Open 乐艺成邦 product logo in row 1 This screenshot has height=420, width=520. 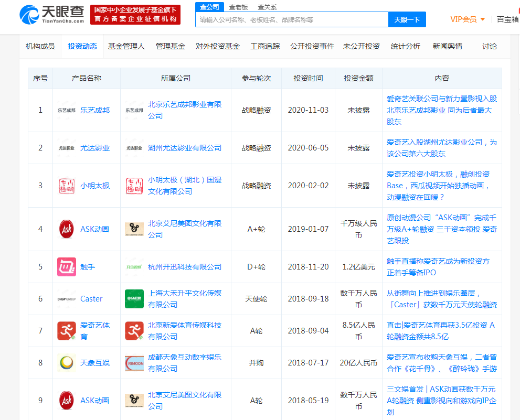click(66, 110)
